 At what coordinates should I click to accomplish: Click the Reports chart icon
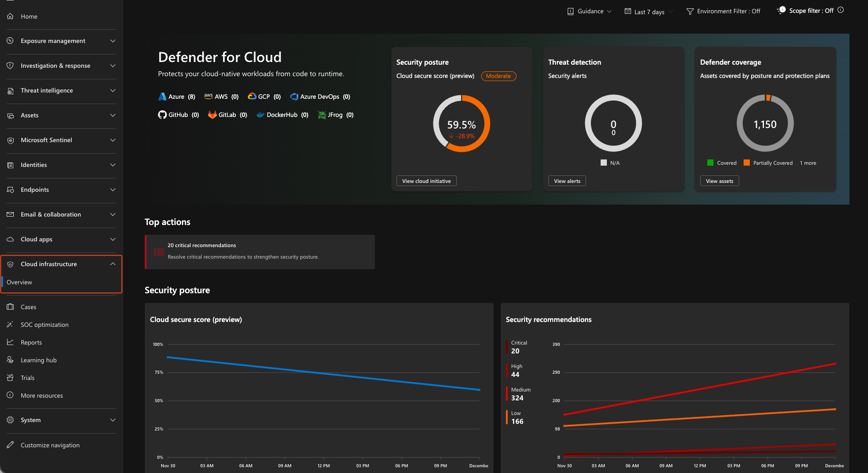point(10,342)
